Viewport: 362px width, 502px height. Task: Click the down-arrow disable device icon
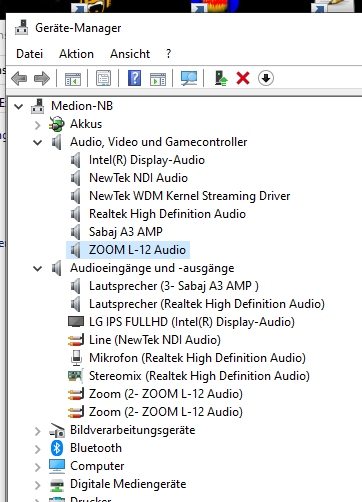pos(266,78)
